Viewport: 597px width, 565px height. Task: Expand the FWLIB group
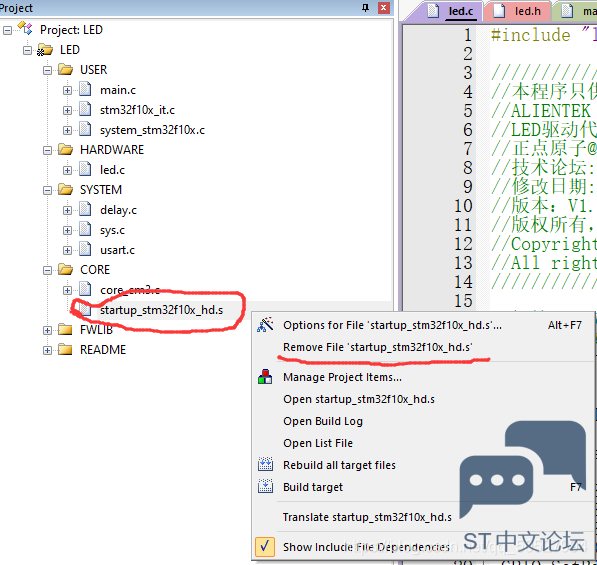click(47, 330)
